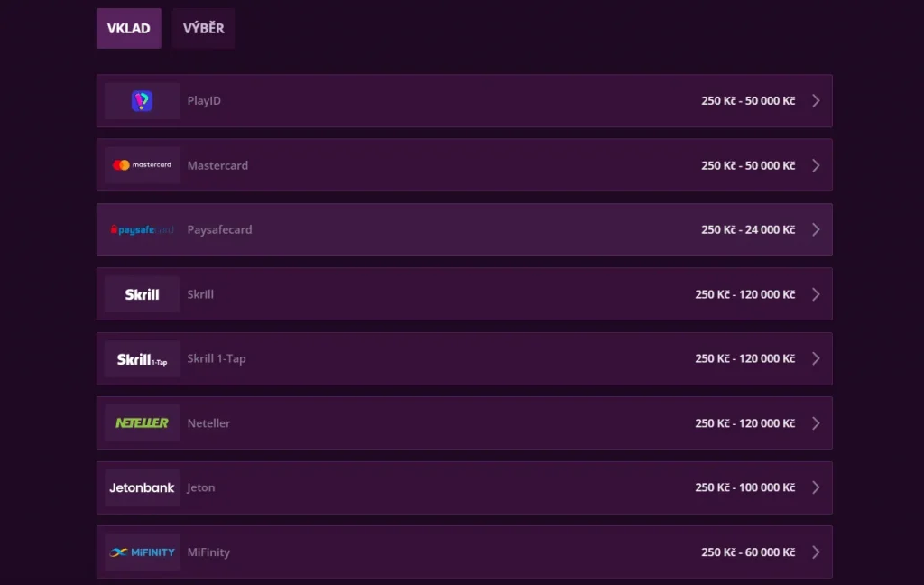The image size is (924, 585).
Task: Click the Jeton 250 Kč - 100 000 Kč limit
Action: [744, 487]
